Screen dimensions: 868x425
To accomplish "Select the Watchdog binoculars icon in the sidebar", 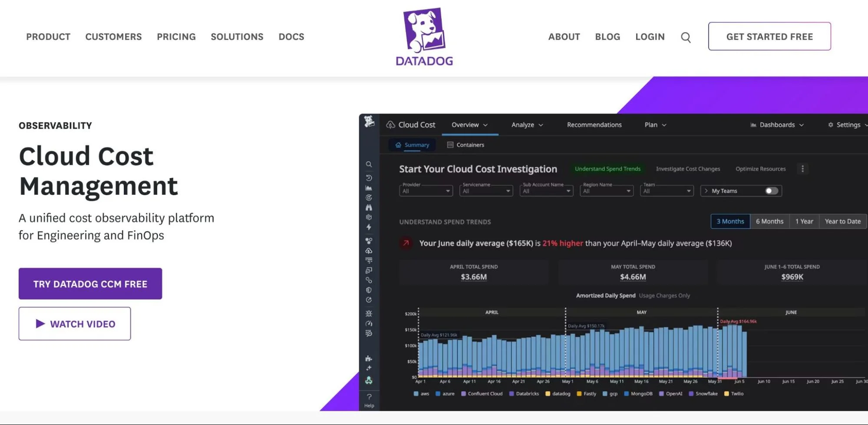I will (x=369, y=208).
